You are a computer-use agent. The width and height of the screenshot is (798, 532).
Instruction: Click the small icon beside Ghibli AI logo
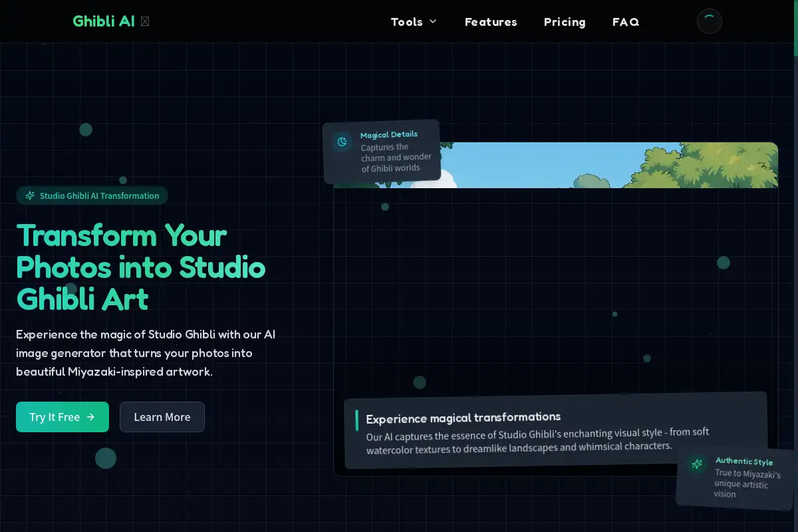145,21
